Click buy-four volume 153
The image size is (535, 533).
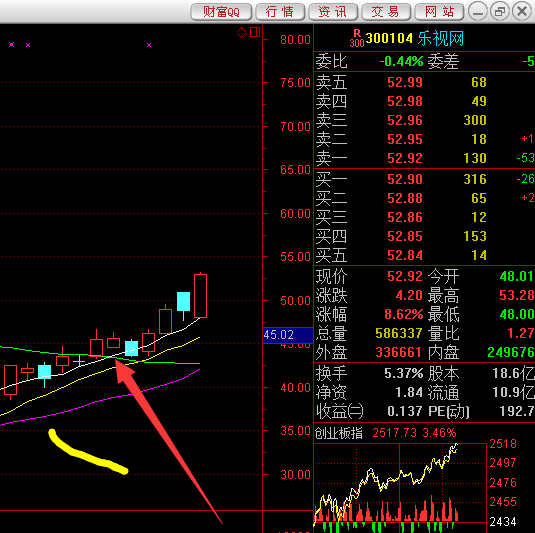pos(475,236)
